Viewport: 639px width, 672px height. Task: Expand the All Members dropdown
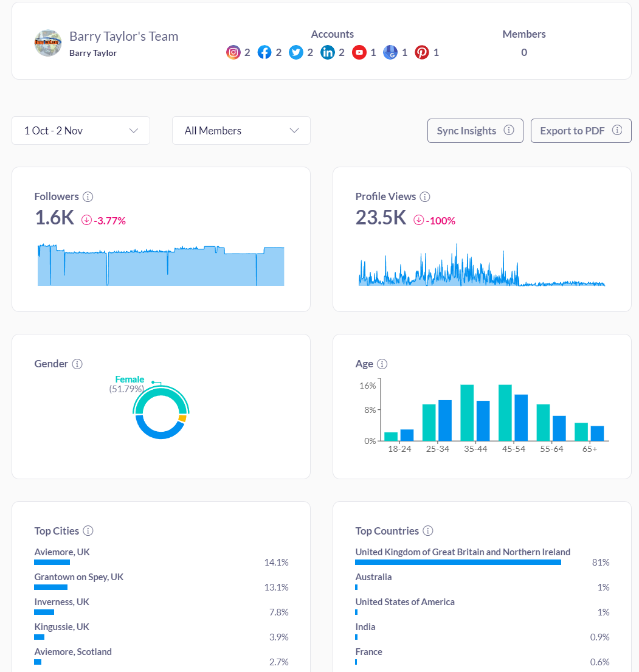tap(241, 131)
